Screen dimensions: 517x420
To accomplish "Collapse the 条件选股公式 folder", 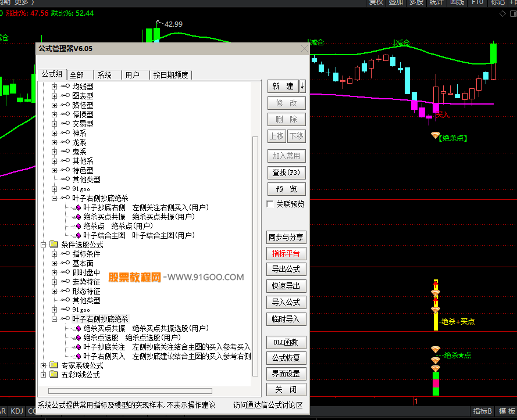I will click(x=43, y=245).
